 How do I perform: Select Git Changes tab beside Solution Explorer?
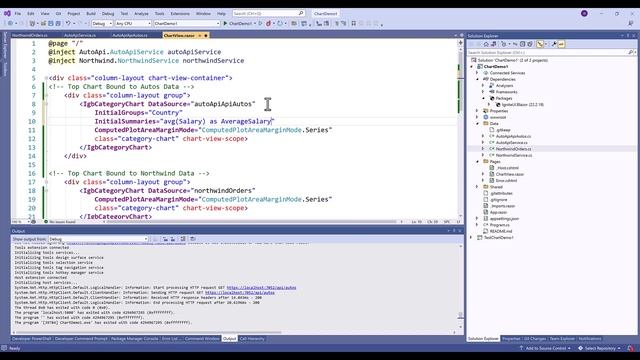pos(535,339)
